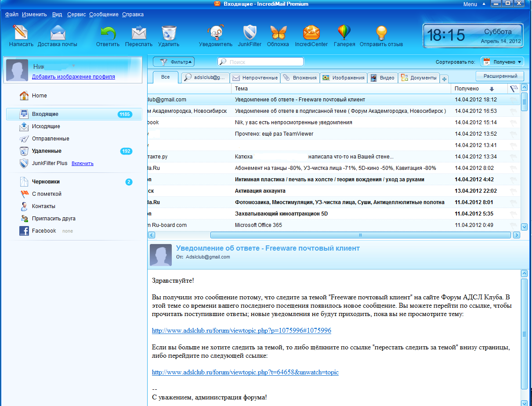This screenshot has width=532, height=406.
Task: Toggle flag on the 'Активация аккаунта' message row
Action: pos(514,191)
